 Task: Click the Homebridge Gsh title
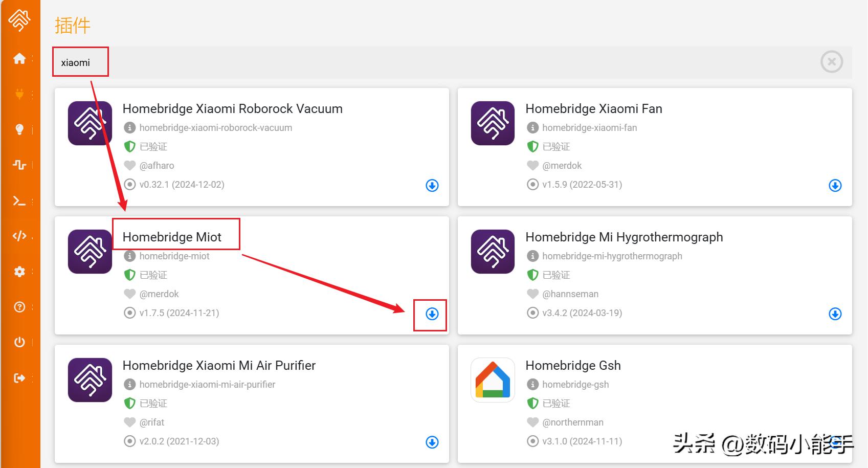[573, 366]
